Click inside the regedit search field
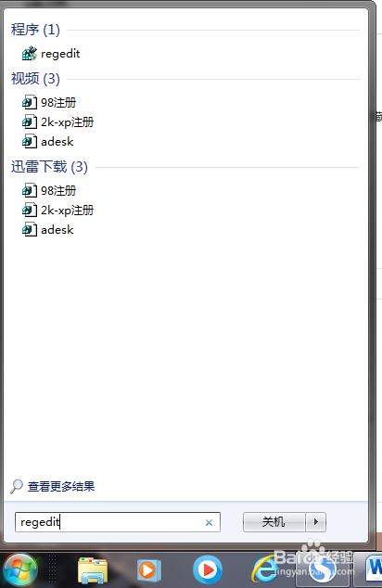Screen dimensions: 382x588 pos(118,522)
